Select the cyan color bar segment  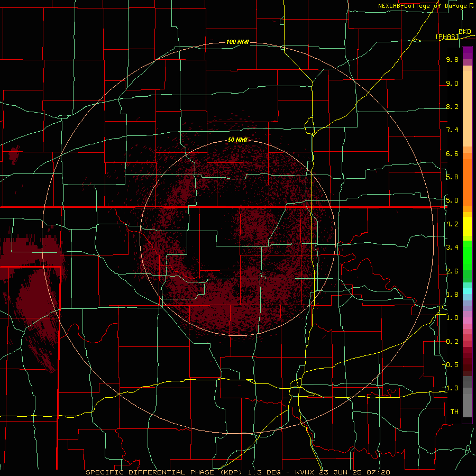467,291
